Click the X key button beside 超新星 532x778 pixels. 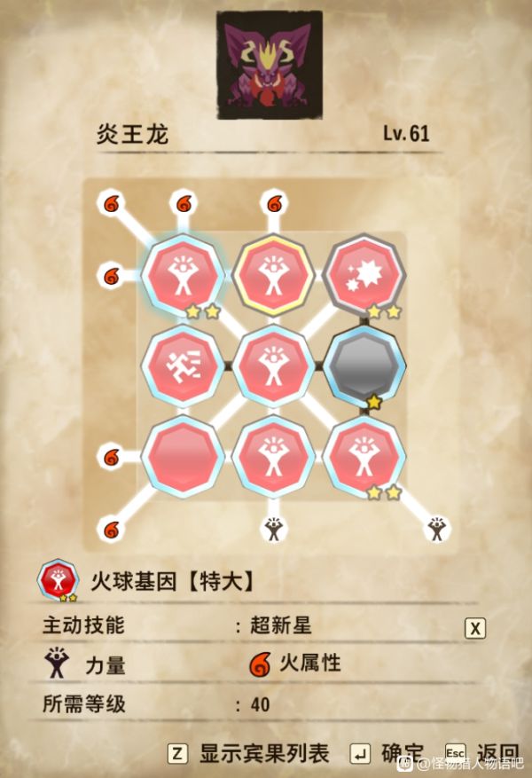475,628
